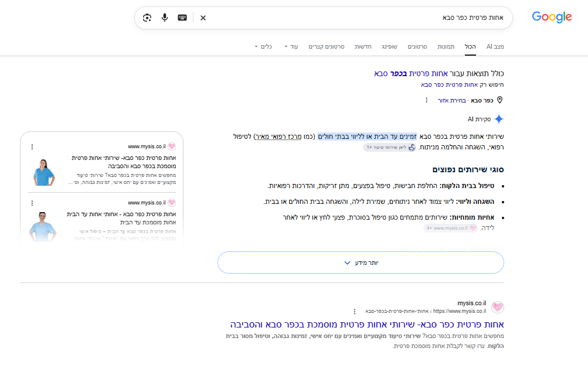Open the options menu for the first mysis card
Image resolution: width=588 pixels, height=365 pixels.
tap(32, 147)
